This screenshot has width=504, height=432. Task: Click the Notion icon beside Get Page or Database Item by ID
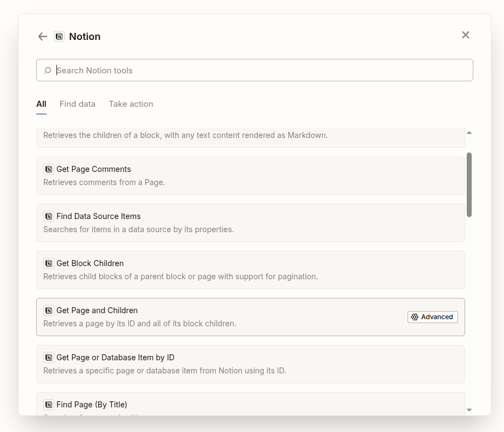coord(49,358)
